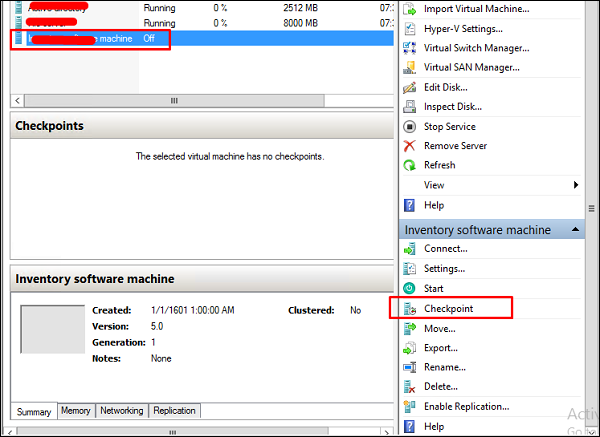Image resolution: width=600 pixels, height=437 pixels.
Task: Collapse the Inventory software machine actions section
Action: [575, 229]
